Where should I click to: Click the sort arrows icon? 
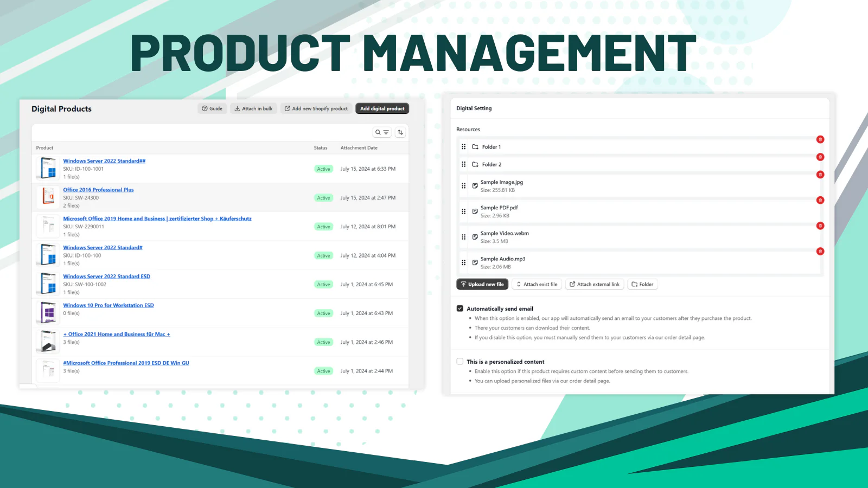(400, 132)
